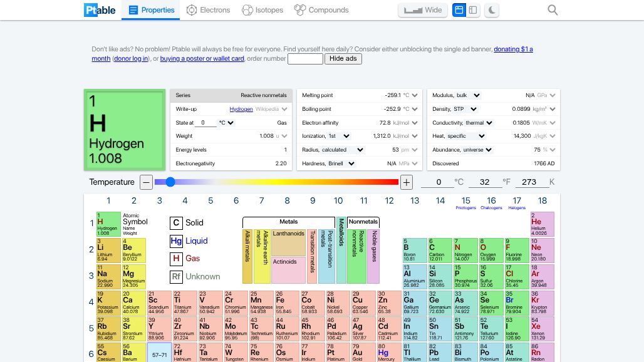Open the search magnifier icon
The width and height of the screenshot is (644, 362).
coord(553,10)
